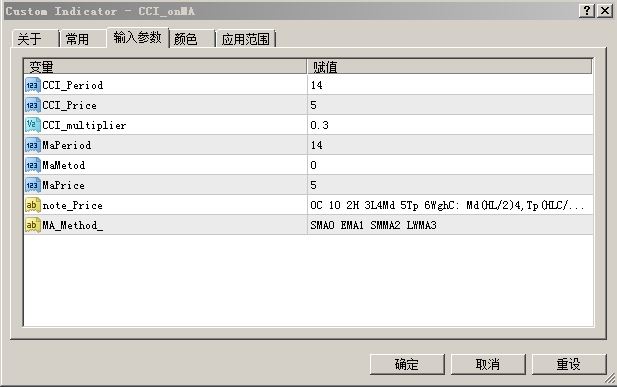
Task: Click the 重设 button
Action: (x=569, y=364)
